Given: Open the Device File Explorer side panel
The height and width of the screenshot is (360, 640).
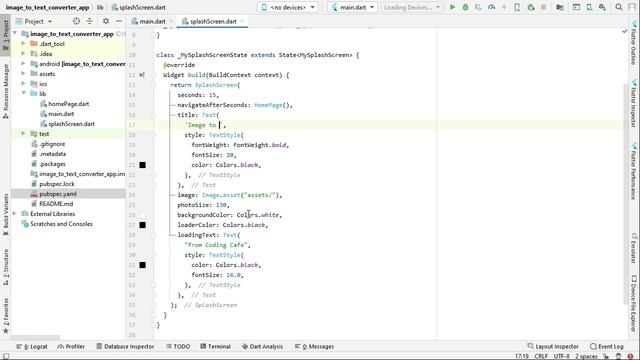Looking at the screenshot, I should coord(633,304).
